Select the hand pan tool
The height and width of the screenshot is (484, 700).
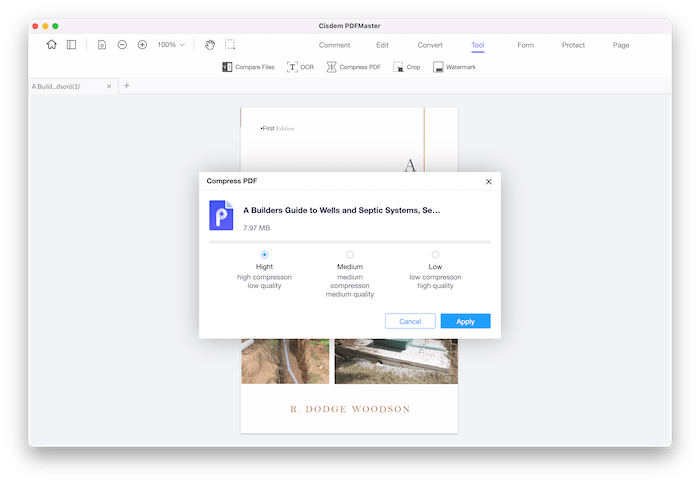coord(210,45)
